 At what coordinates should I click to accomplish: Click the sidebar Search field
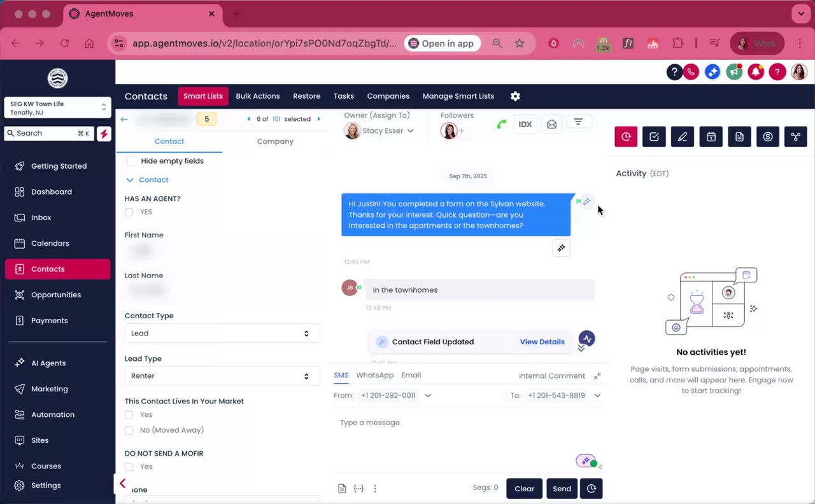pos(48,133)
